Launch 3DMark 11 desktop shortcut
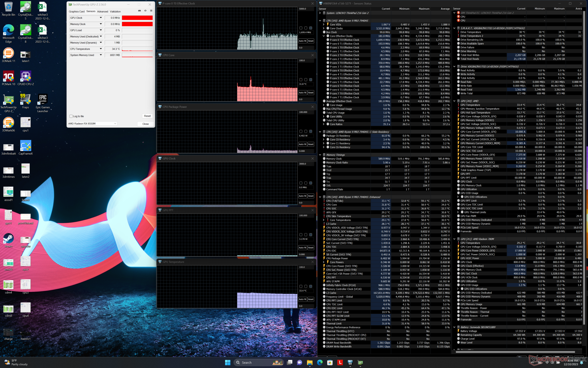The width and height of the screenshot is (588, 368). tap(8, 55)
